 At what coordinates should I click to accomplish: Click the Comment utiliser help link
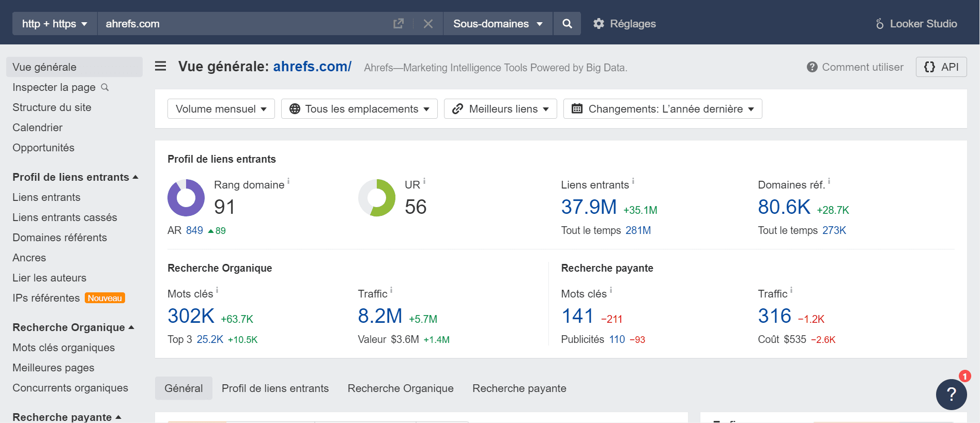point(855,67)
